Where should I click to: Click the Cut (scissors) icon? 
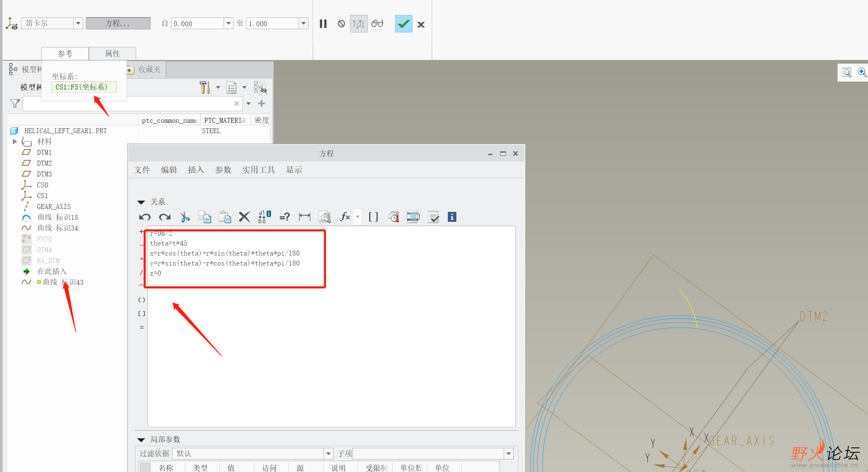point(185,217)
